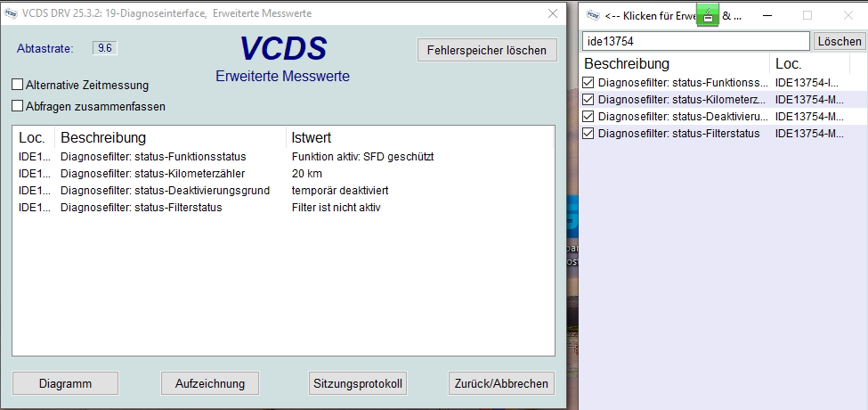Close the measurement selection window

tap(848, 15)
